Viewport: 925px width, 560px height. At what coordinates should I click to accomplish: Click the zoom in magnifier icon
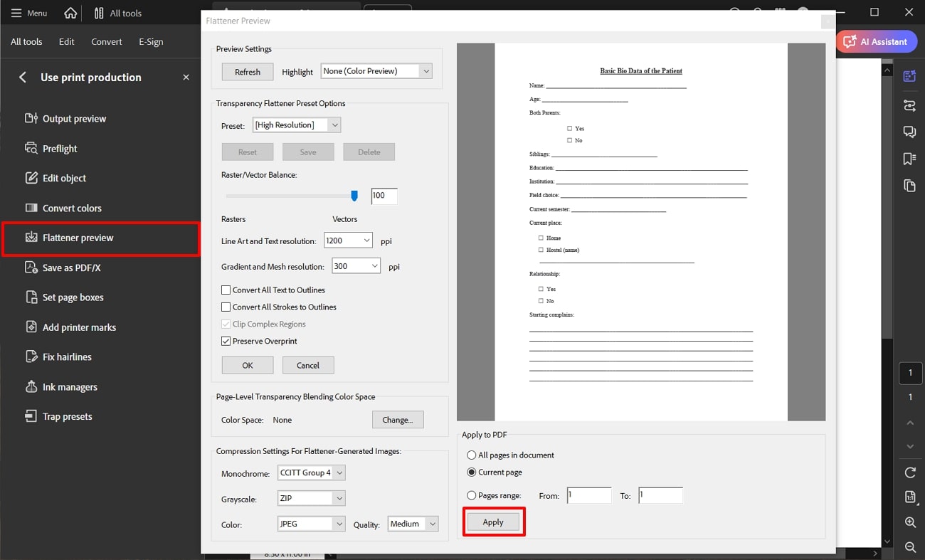pyautogui.click(x=910, y=522)
